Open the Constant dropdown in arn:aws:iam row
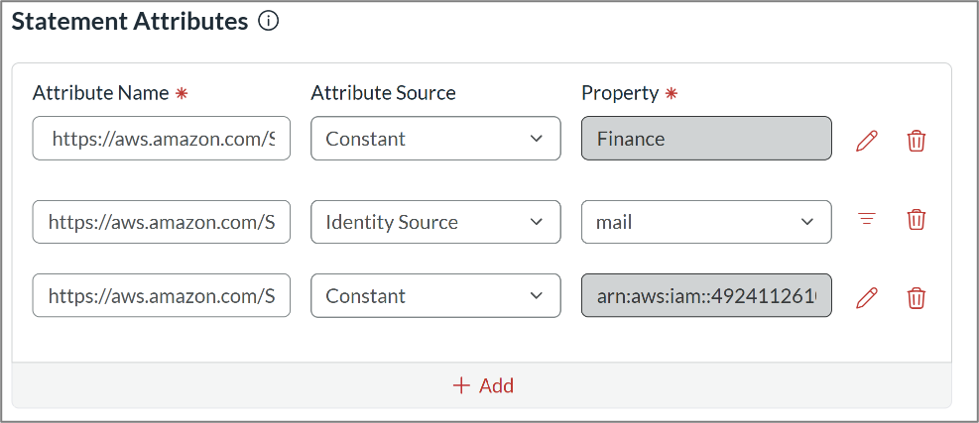This screenshot has height=423, width=979. tap(436, 295)
